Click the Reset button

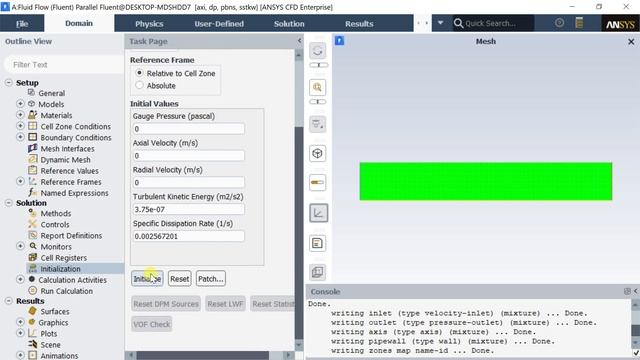click(180, 279)
